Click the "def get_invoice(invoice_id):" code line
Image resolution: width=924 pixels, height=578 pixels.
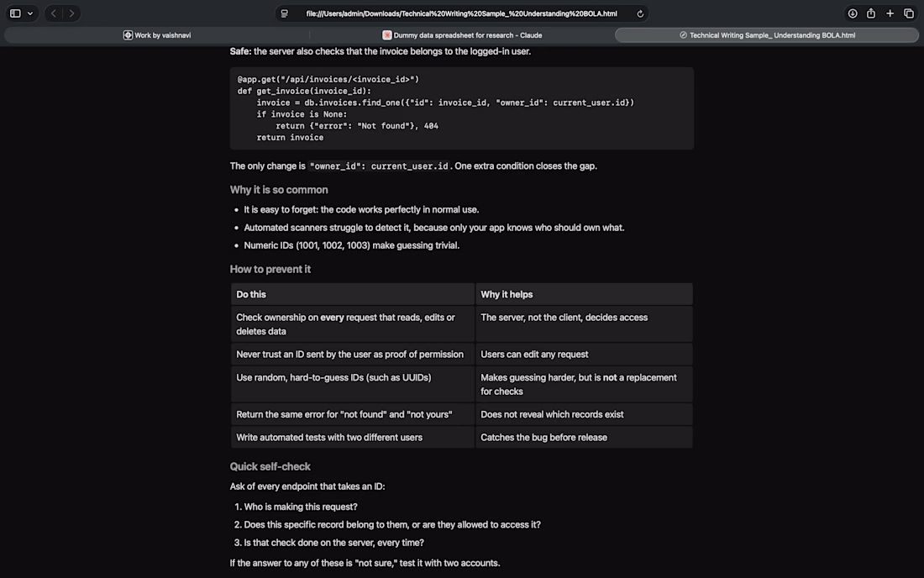pos(304,92)
